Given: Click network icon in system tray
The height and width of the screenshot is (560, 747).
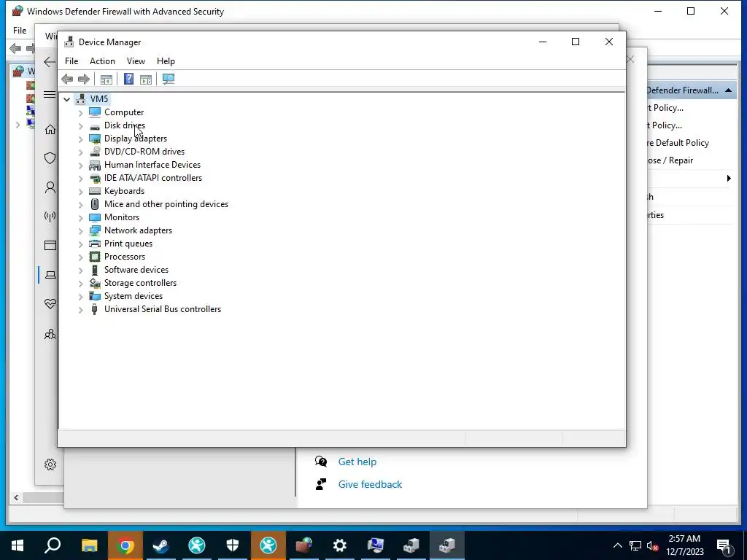Looking at the screenshot, I should pos(635,545).
